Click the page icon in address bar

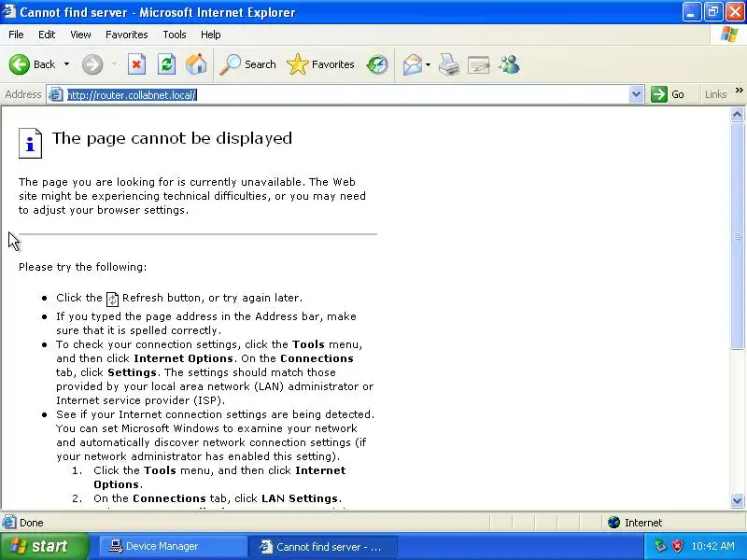tap(56, 95)
